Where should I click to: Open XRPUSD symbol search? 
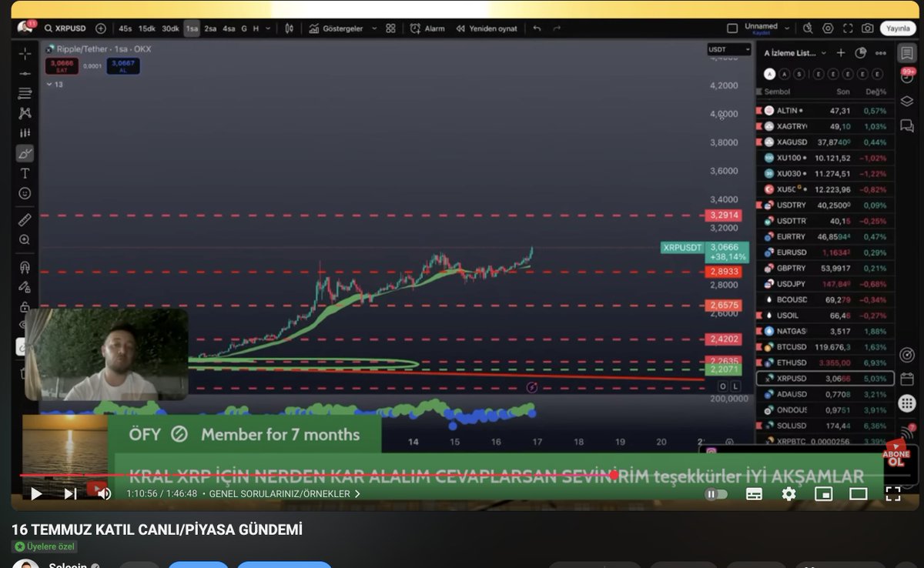65,28
